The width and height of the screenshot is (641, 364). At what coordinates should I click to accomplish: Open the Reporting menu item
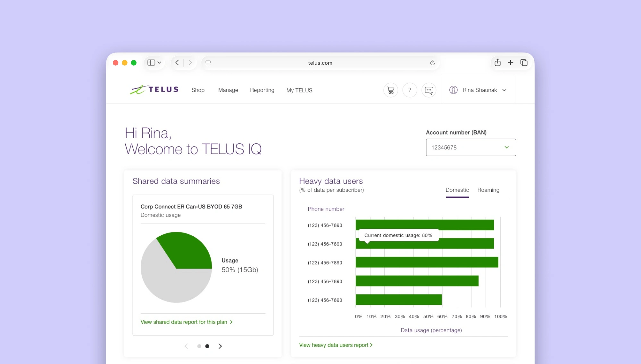coord(262,90)
